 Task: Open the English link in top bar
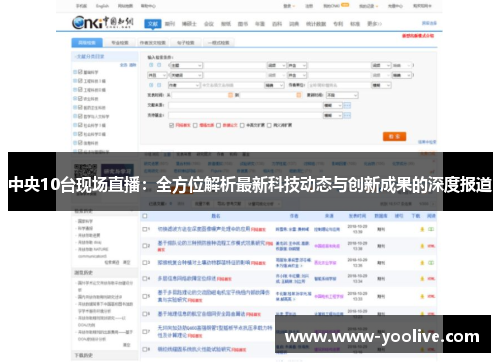(x=102, y=6)
